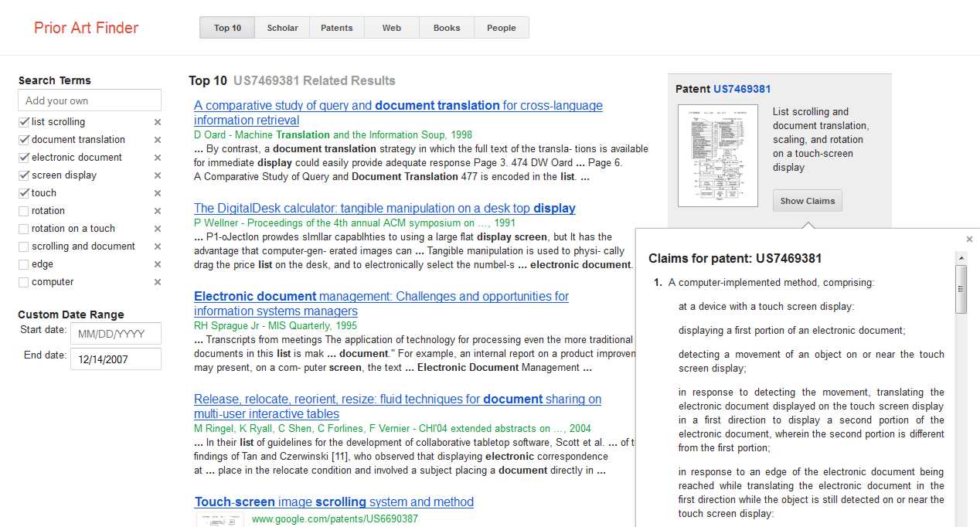Check the 'scrolling and document' term

pyautogui.click(x=24, y=246)
